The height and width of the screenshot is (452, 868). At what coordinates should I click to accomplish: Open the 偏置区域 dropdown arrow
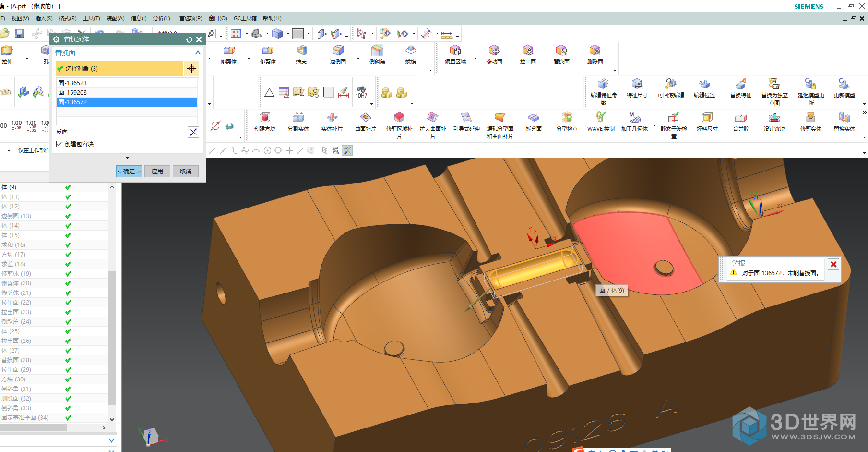click(476, 59)
